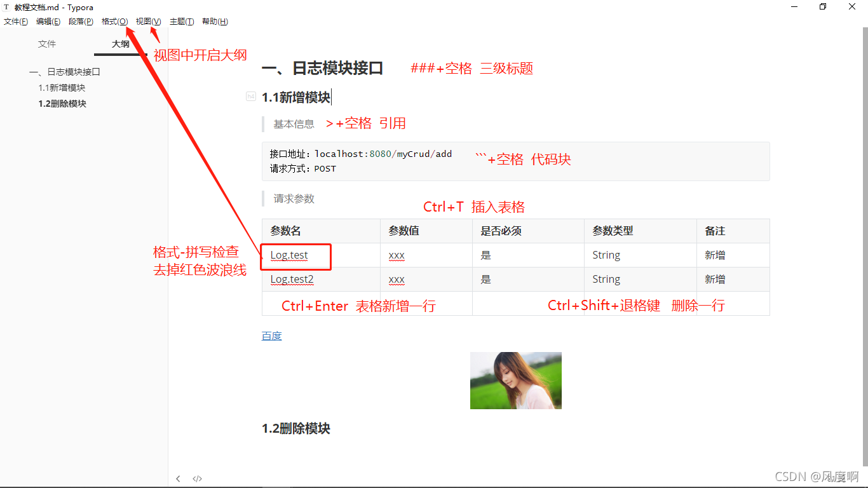
Task: Select outline item 1.2删除模块
Action: pos(62,104)
